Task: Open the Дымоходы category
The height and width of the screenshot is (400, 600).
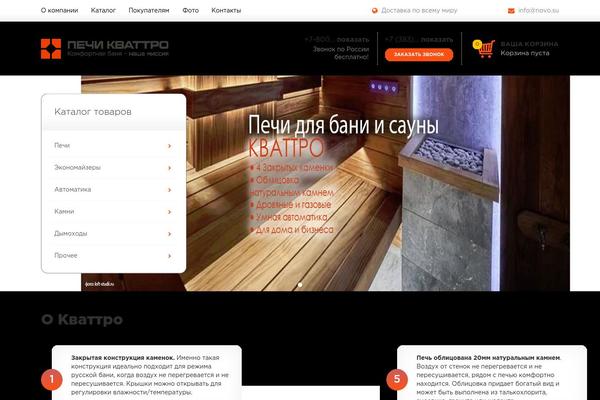Action: tap(71, 233)
